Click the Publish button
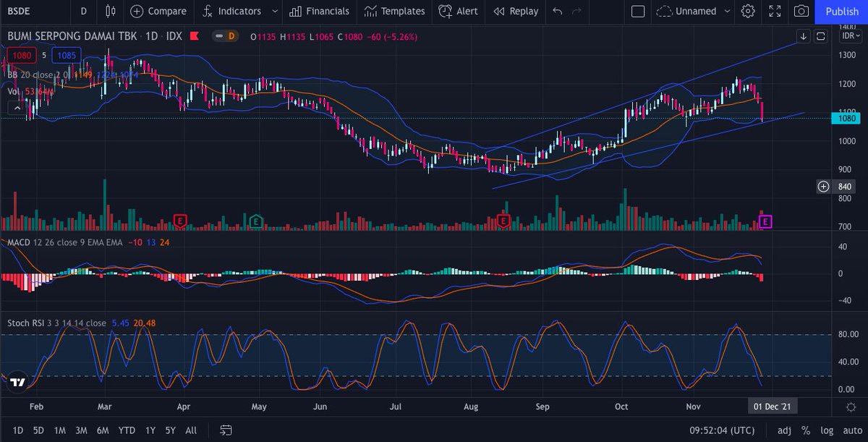This screenshot has height=442, width=868. (x=842, y=11)
